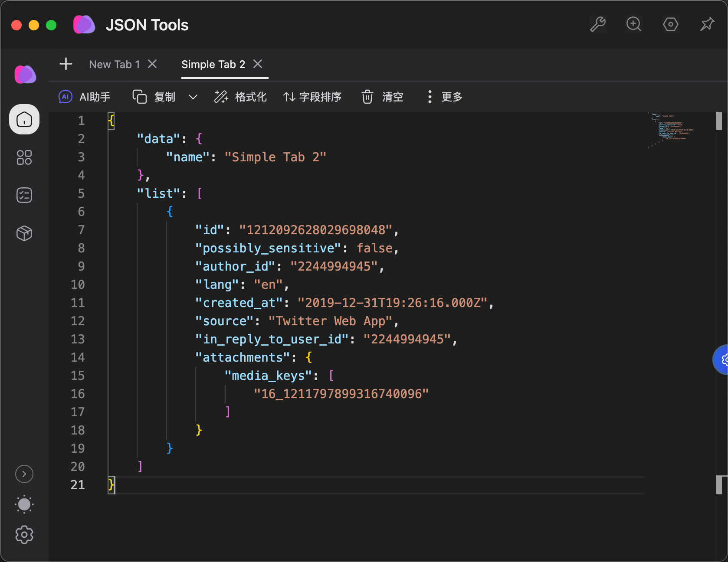Click the "en" lang value
The height and width of the screenshot is (562, 728).
tap(268, 284)
